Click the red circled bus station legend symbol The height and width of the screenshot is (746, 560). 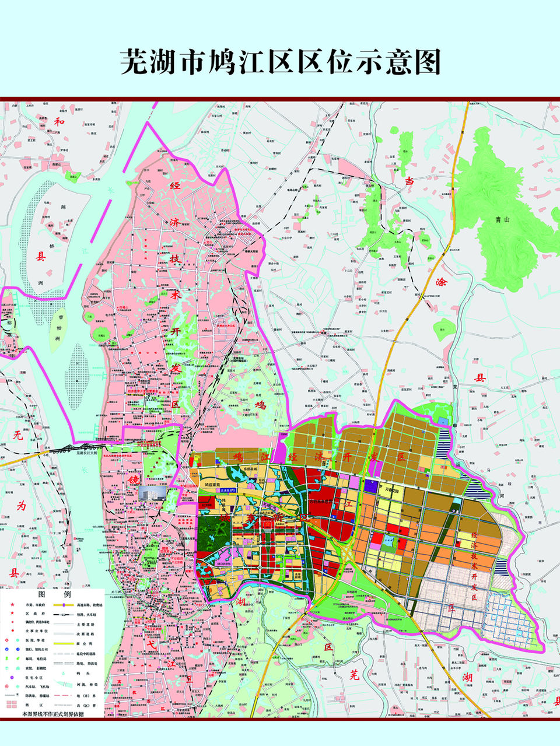8,687
